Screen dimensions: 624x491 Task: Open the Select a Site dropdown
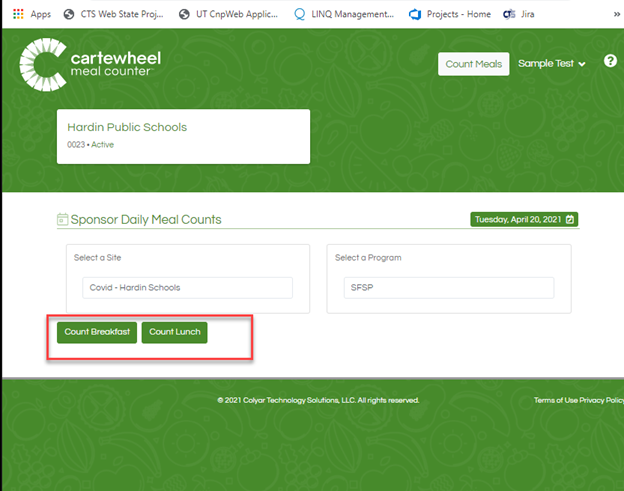187,288
